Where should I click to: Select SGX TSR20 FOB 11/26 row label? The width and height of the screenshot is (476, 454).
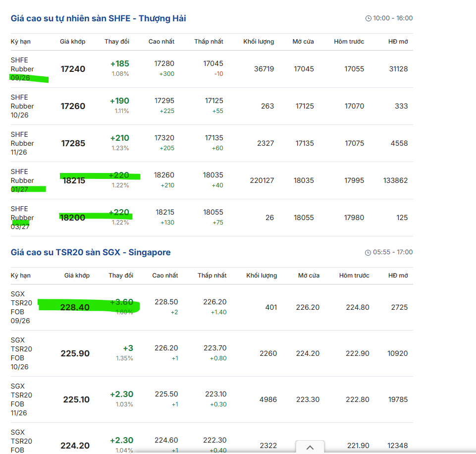tap(21, 399)
